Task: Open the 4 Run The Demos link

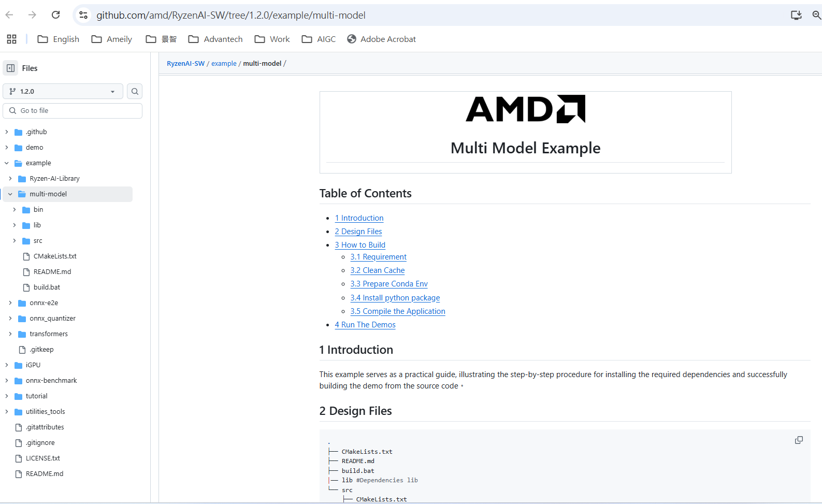Action: [365, 325]
